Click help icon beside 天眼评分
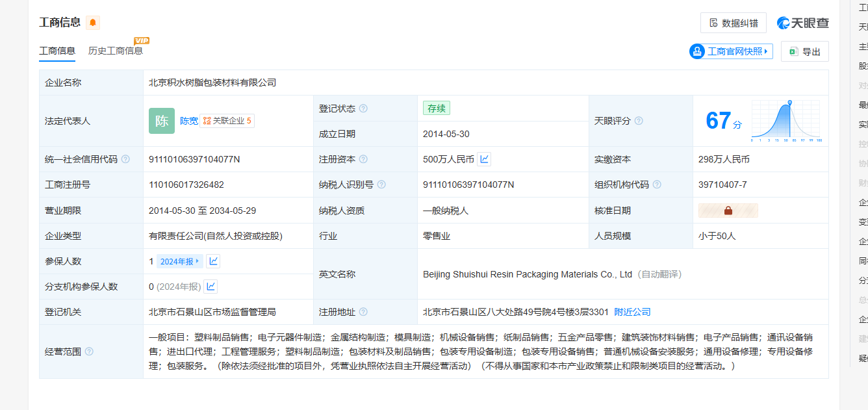The height and width of the screenshot is (410, 868). coord(639,121)
